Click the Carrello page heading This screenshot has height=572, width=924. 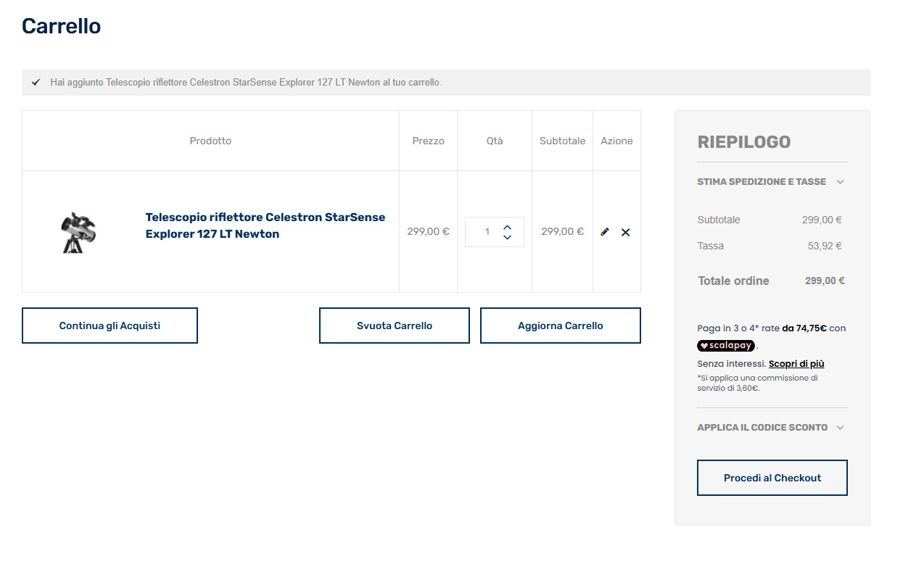coord(61,26)
